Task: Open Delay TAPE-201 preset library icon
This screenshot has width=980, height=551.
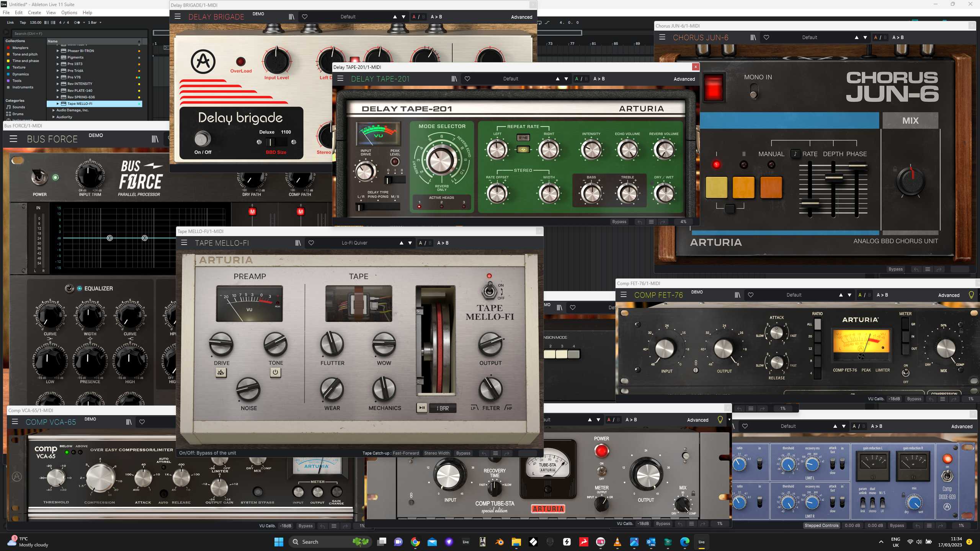Action: pyautogui.click(x=454, y=78)
